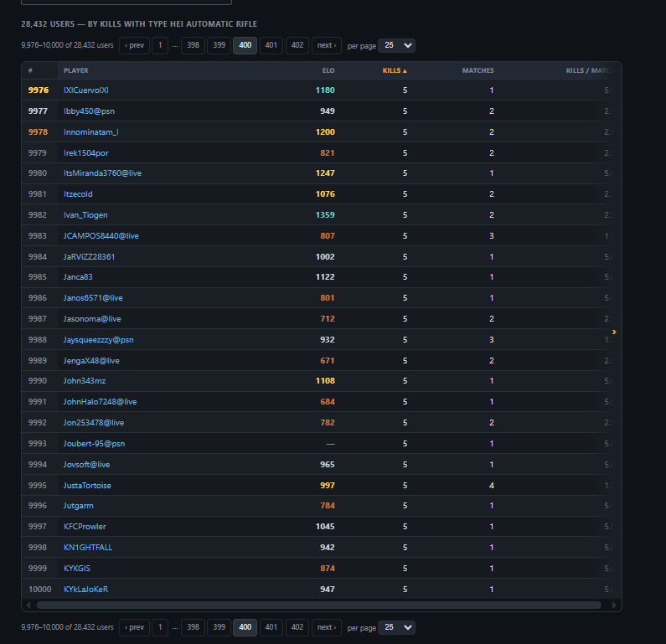Open player profile Jasonoma@live
The height and width of the screenshot is (644, 666).
(x=92, y=319)
